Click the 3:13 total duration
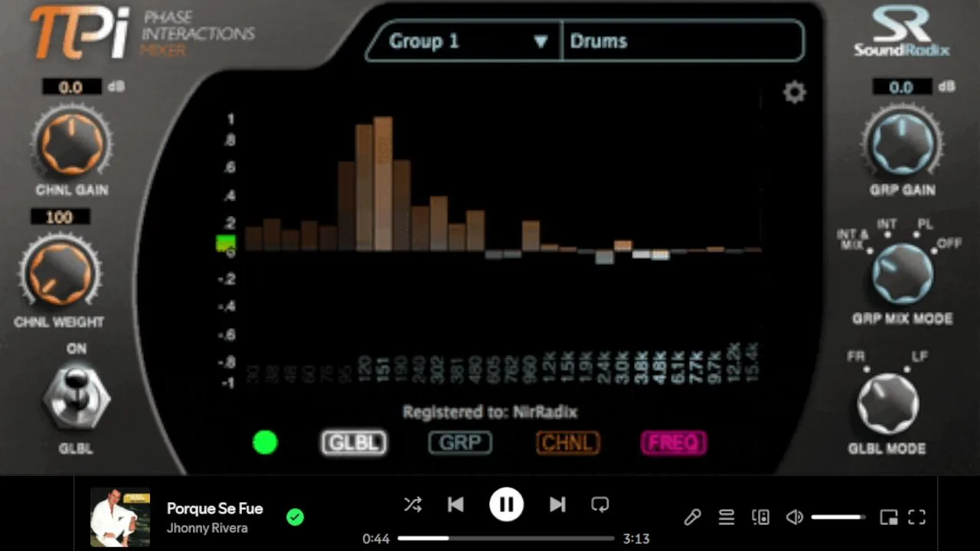Screen dimensions: 980x551 (636, 539)
